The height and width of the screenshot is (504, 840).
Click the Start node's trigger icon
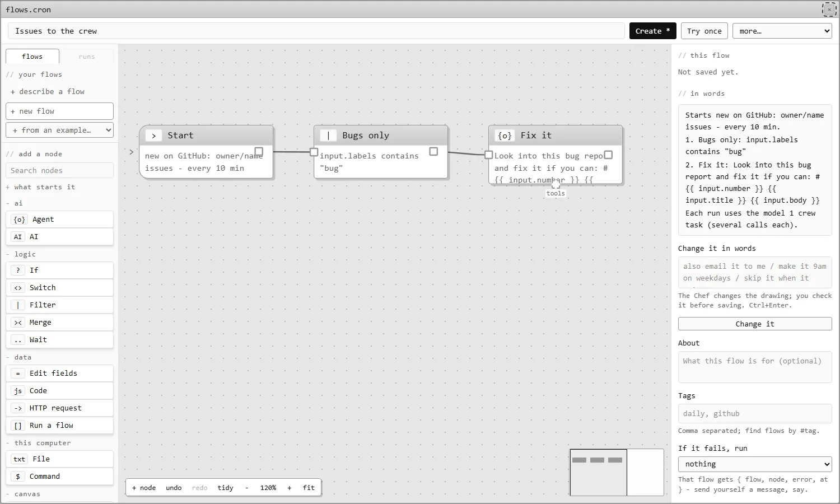coord(153,136)
